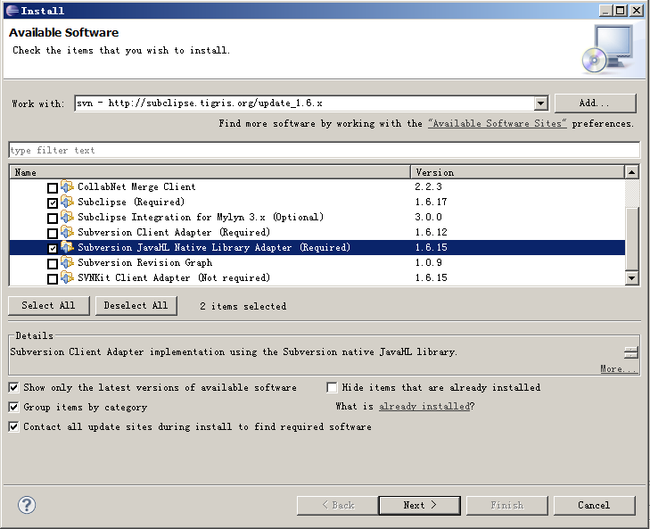The image size is (650, 529).
Task: Click the Details text scrollbar
Action: 631,353
